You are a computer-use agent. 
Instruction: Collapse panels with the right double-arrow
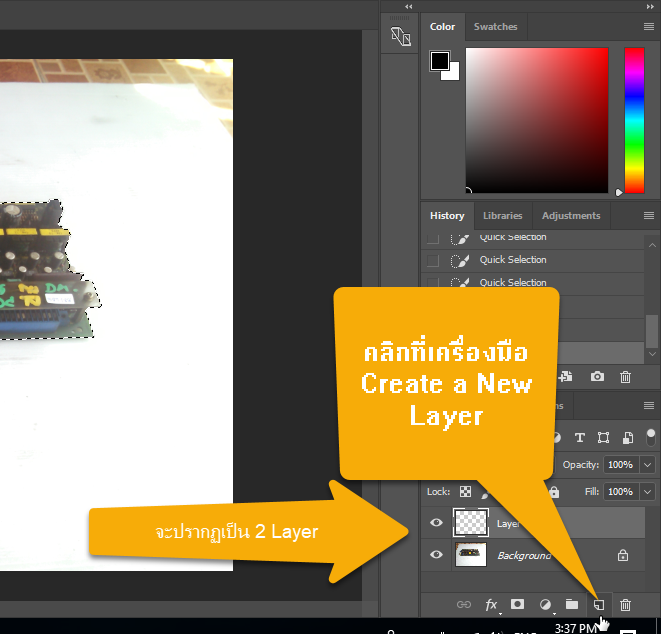(x=650, y=6)
